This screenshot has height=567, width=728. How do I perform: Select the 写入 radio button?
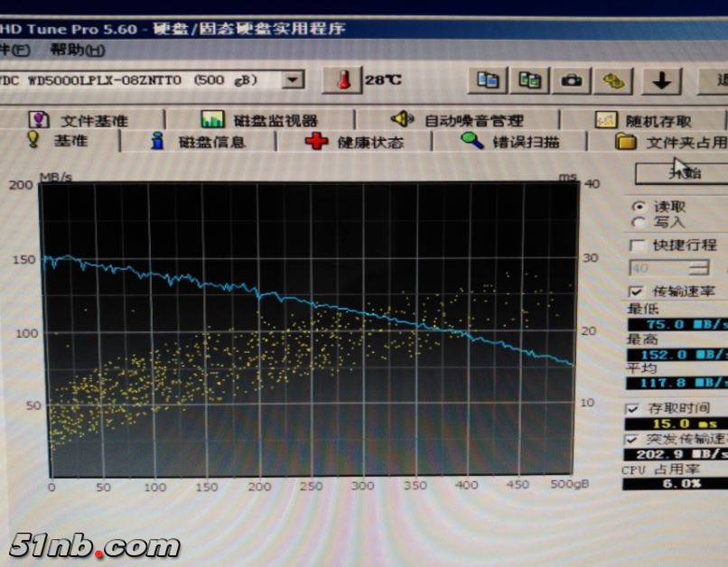coord(639,222)
